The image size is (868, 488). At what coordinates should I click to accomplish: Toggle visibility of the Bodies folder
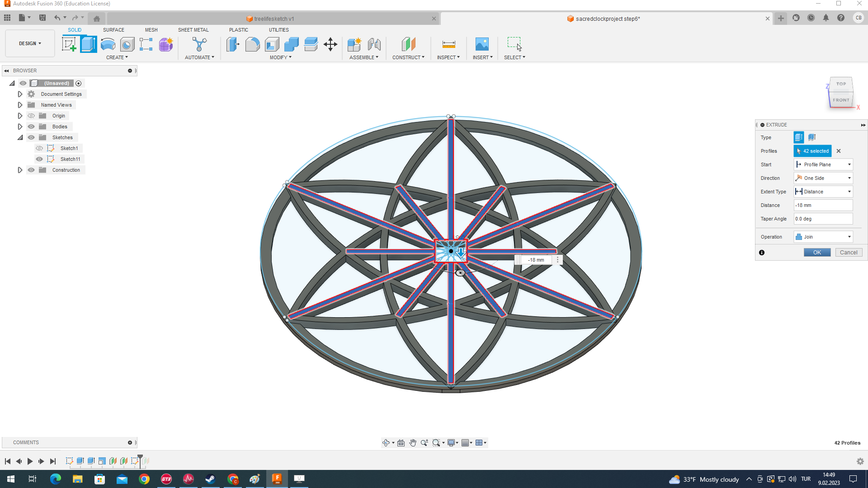pyautogui.click(x=31, y=127)
